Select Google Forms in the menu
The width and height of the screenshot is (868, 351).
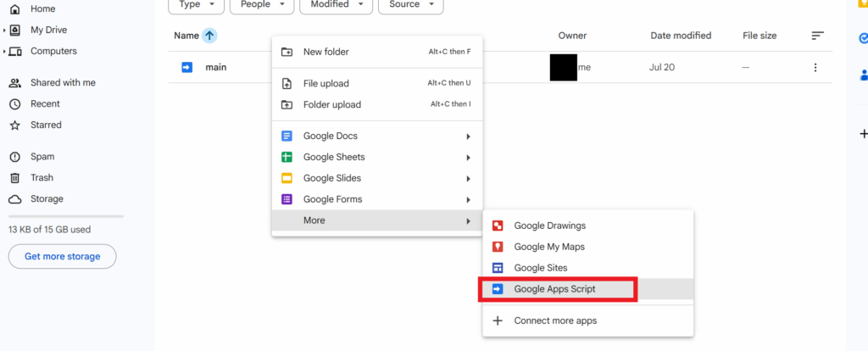377,199
